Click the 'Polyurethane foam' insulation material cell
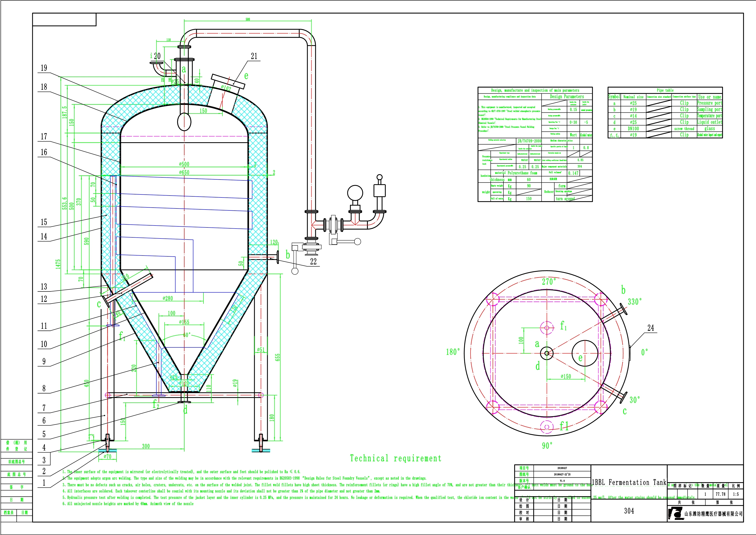756x535 pixels. tap(522, 173)
